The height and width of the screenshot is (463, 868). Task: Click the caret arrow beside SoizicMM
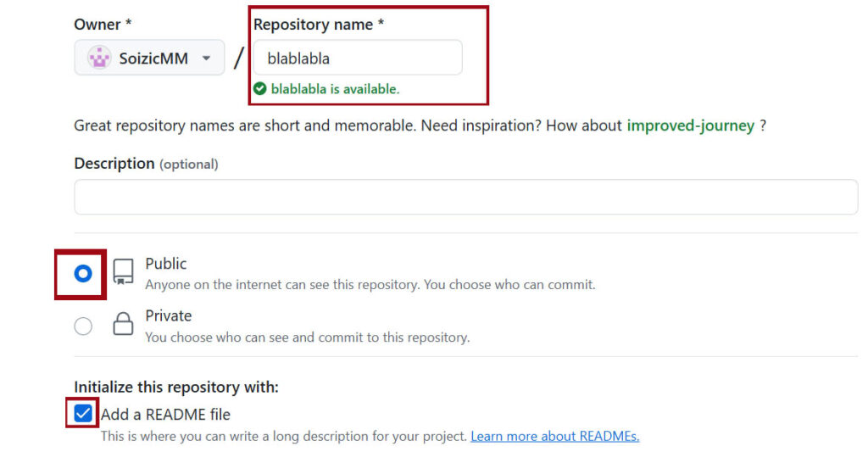coord(207,59)
